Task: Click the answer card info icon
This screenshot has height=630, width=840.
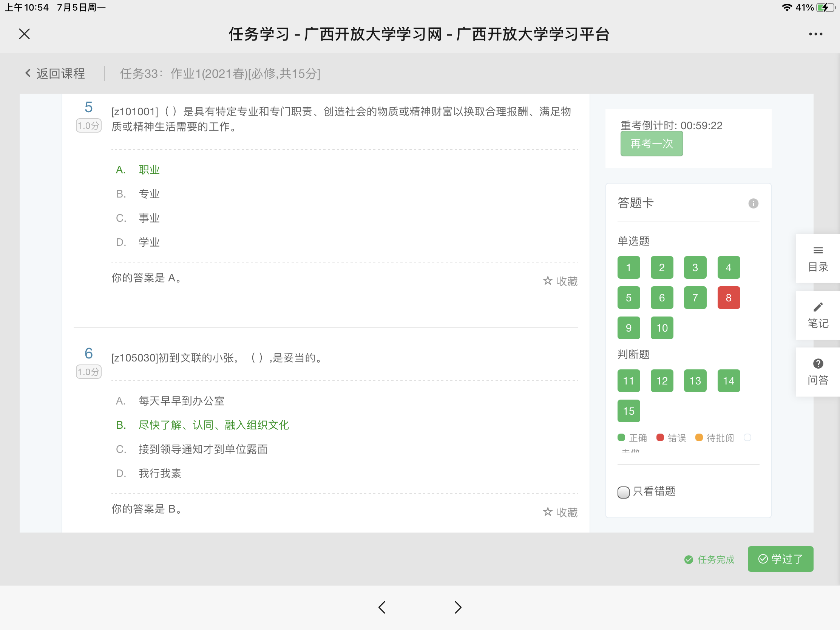Action: point(753,204)
